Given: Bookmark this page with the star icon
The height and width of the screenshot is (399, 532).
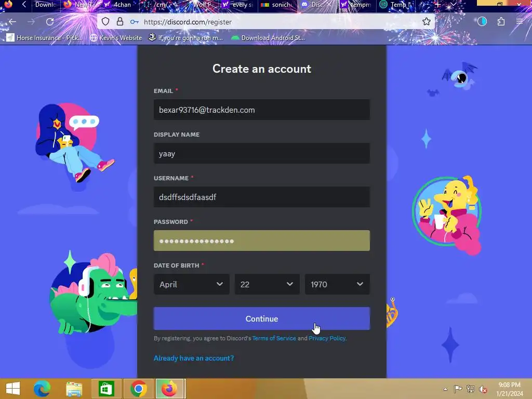Looking at the screenshot, I should pyautogui.click(x=426, y=22).
